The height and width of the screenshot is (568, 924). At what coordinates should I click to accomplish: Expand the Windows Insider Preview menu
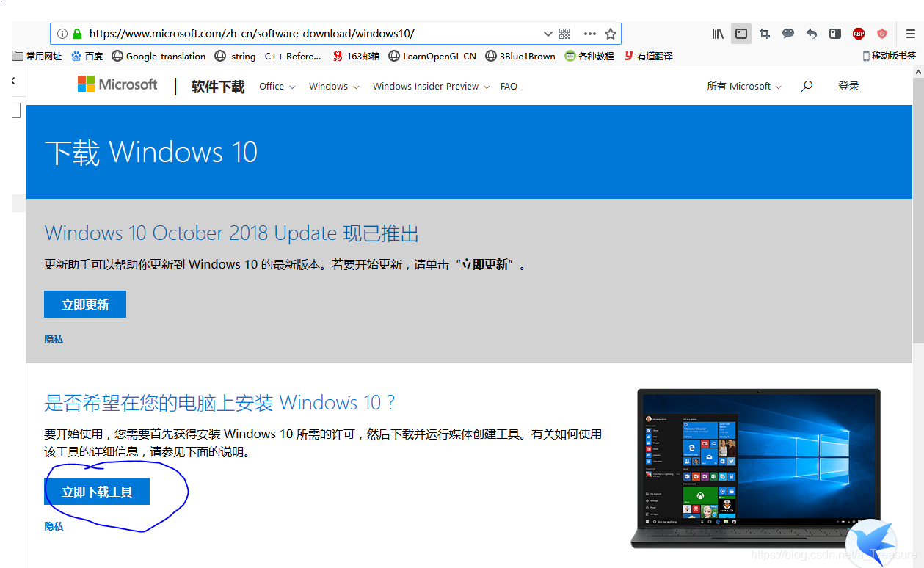(x=431, y=87)
